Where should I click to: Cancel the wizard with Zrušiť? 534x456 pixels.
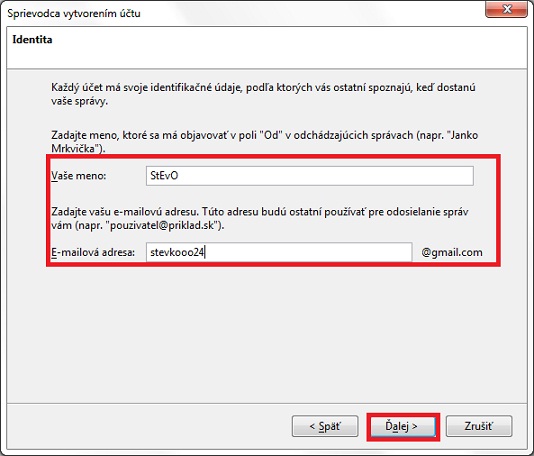[x=479, y=426]
